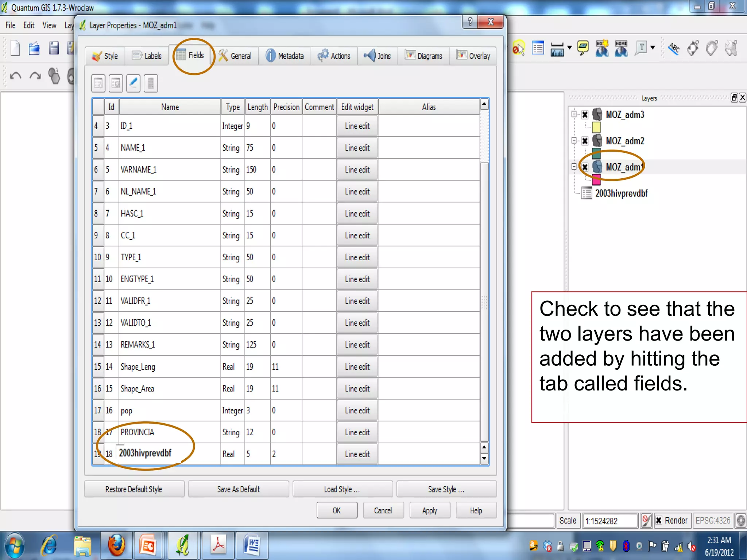Click the Apply button
The image size is (747, 560).
(430, 510)
